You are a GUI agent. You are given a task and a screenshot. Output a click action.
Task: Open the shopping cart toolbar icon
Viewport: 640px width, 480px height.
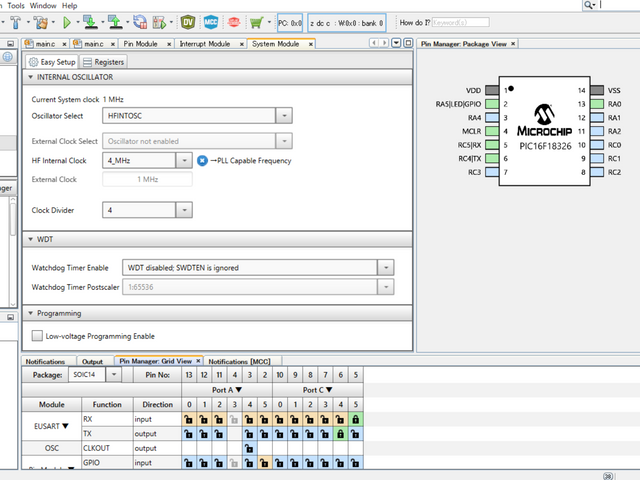[x=256, y=21]
